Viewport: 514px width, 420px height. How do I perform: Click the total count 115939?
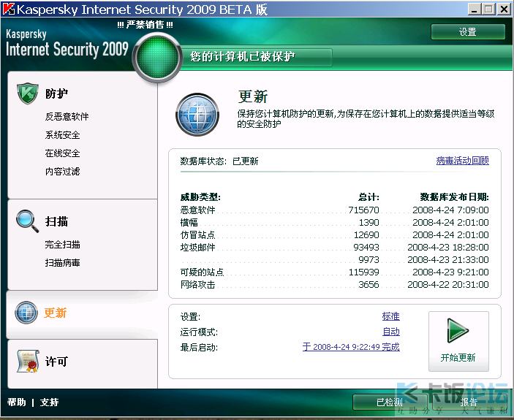[363, 272]
